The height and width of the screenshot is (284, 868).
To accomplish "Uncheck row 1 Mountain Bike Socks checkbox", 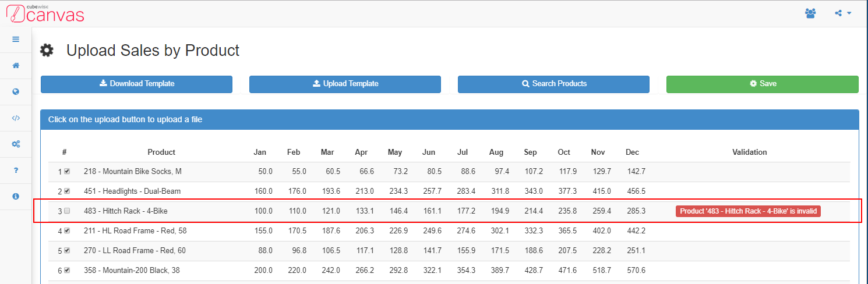I will pyautogui.click(x=67, y=171).
